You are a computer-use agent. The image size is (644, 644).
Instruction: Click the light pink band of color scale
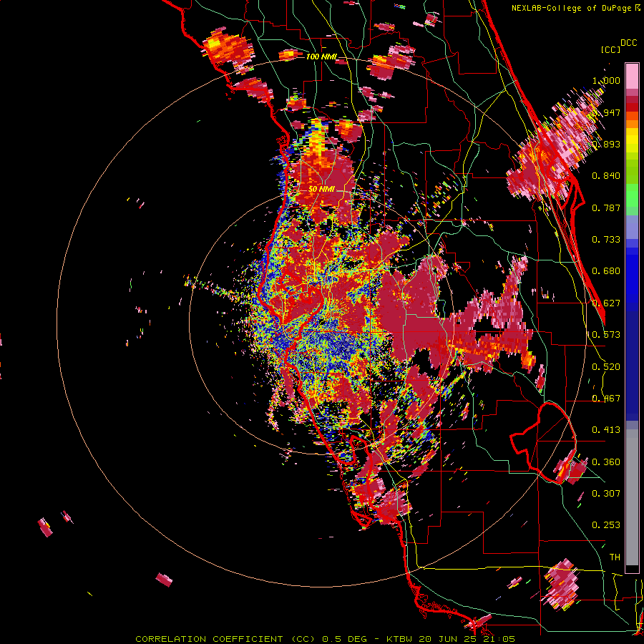[x=632, y=77]
